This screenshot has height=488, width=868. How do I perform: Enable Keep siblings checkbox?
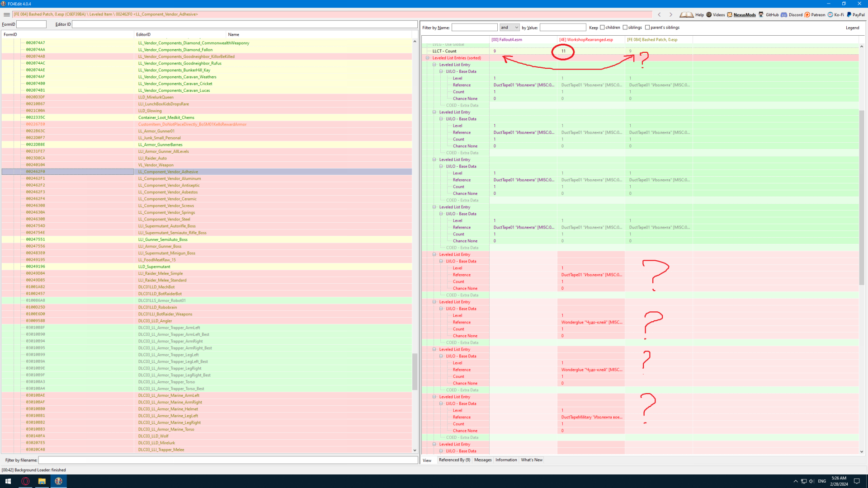click(x=625, y=28)
